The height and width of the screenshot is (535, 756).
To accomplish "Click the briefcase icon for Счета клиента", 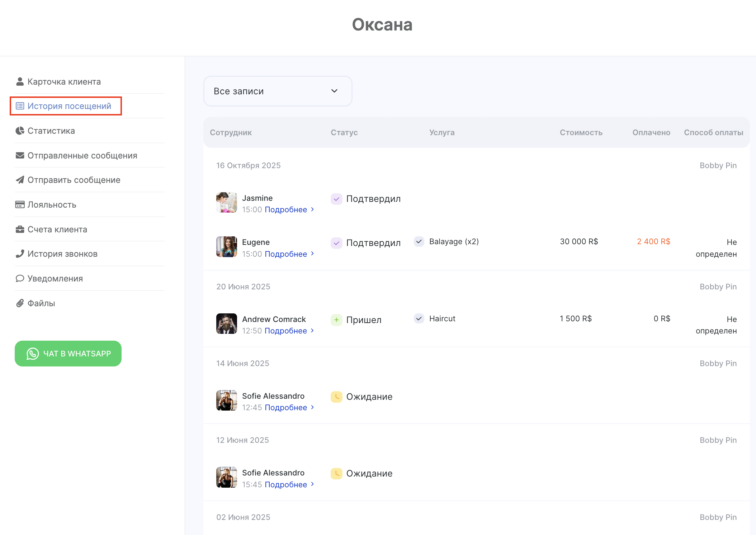I will 20,229.
